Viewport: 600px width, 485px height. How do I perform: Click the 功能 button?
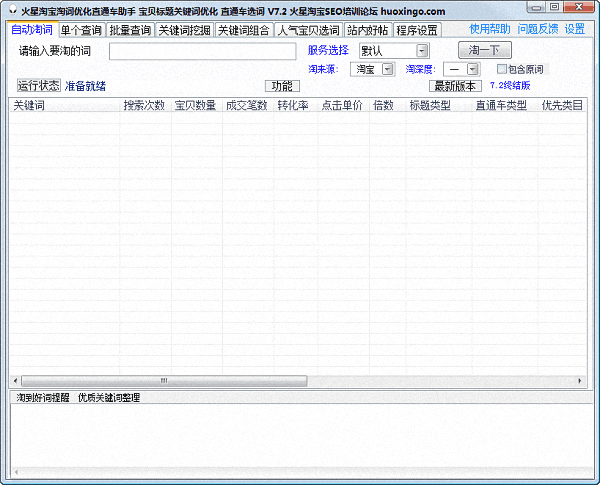(x=282, y=86)
